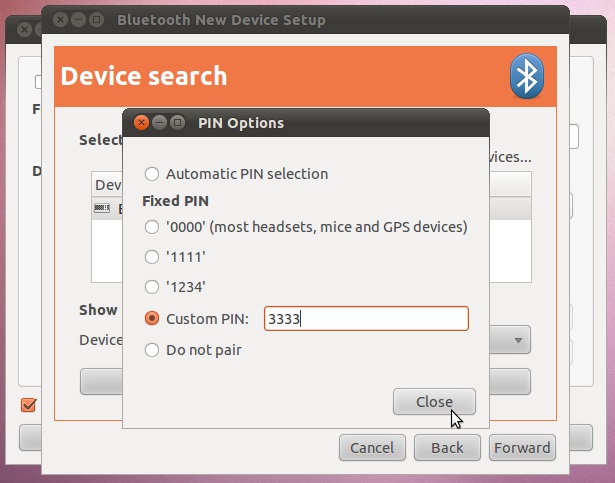Go Back in the setup wizard

[446, 447]
